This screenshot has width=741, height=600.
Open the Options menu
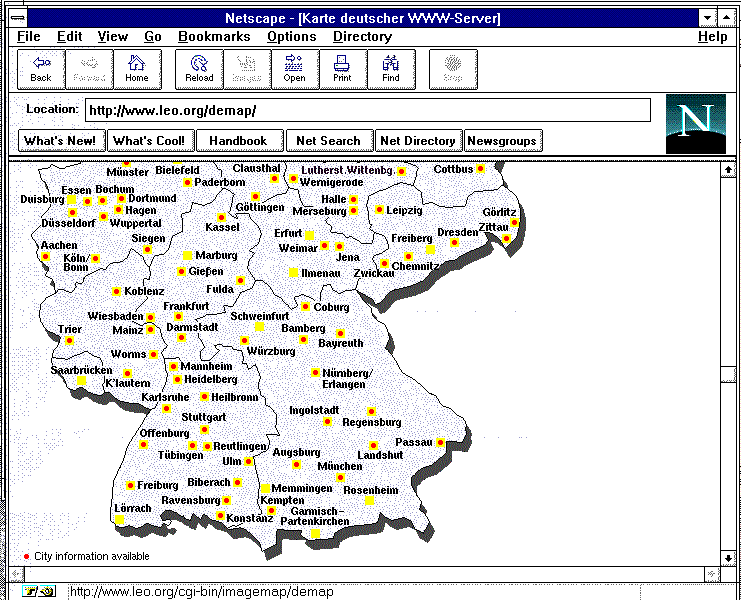coord(292,36)
